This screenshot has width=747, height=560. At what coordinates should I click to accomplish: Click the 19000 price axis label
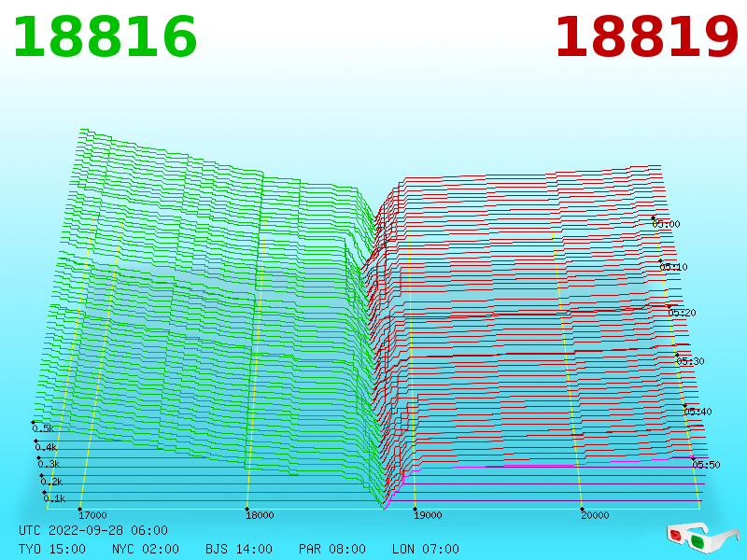(x=428, y=515)
